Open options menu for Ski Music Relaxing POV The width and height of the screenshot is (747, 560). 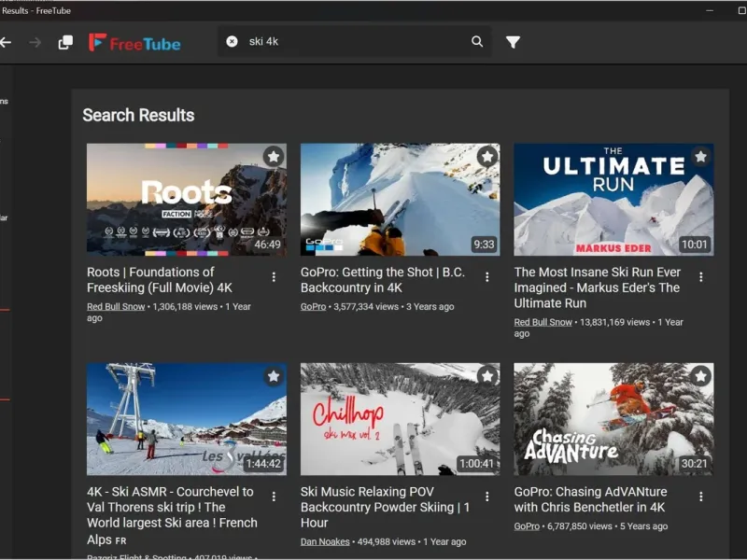(x=486, y=497)
